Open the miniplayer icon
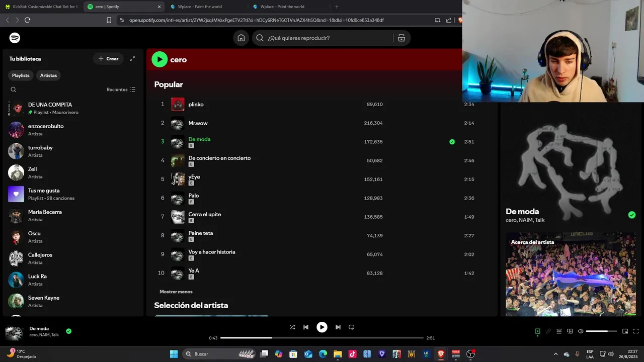Viewport: 644px width, 362px height. click(625, 331)
